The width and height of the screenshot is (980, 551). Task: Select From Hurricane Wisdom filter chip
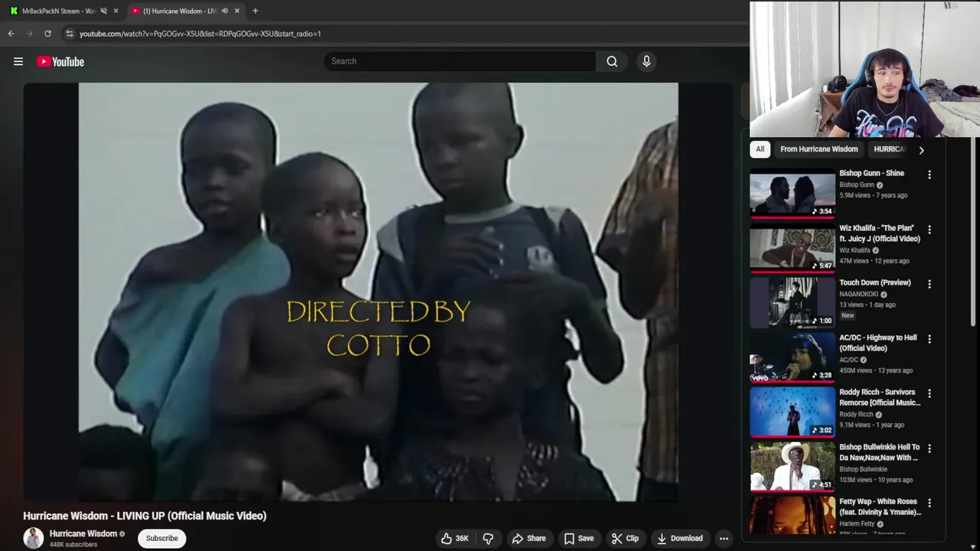(x=819, y=149)
